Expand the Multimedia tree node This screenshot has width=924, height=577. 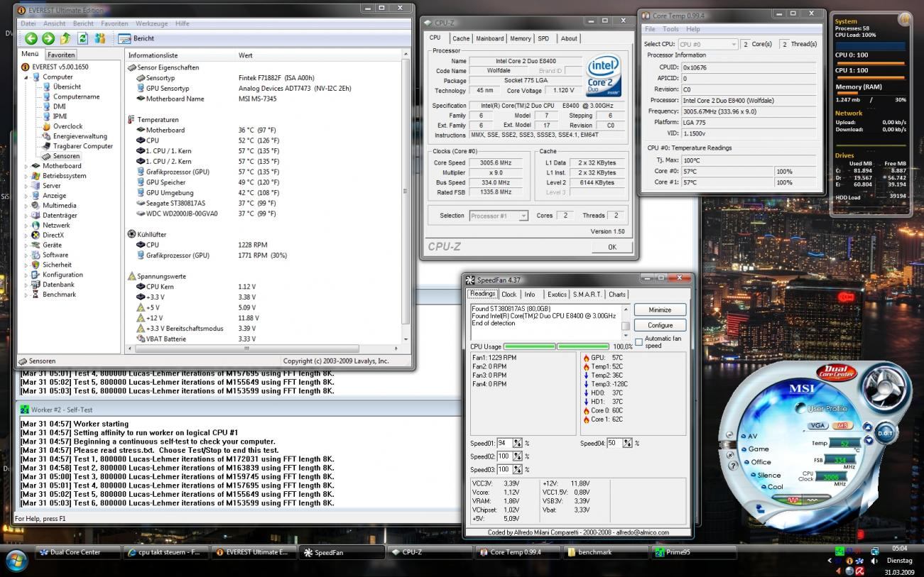26,206
